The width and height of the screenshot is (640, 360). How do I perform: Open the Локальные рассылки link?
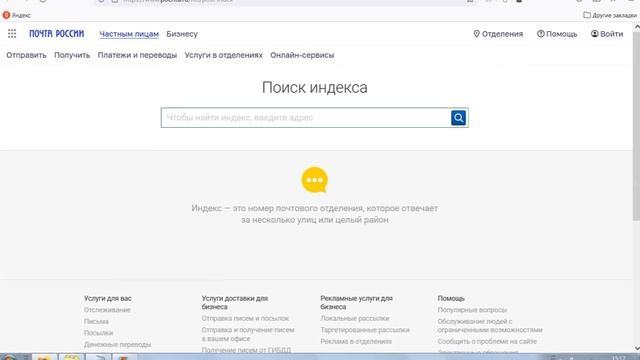point(355,318)
